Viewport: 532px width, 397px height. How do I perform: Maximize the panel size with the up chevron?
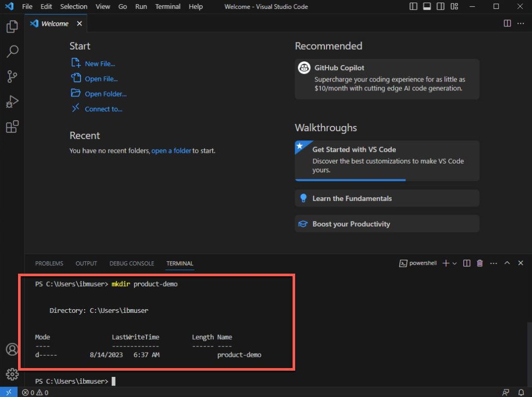pos(507,263)
